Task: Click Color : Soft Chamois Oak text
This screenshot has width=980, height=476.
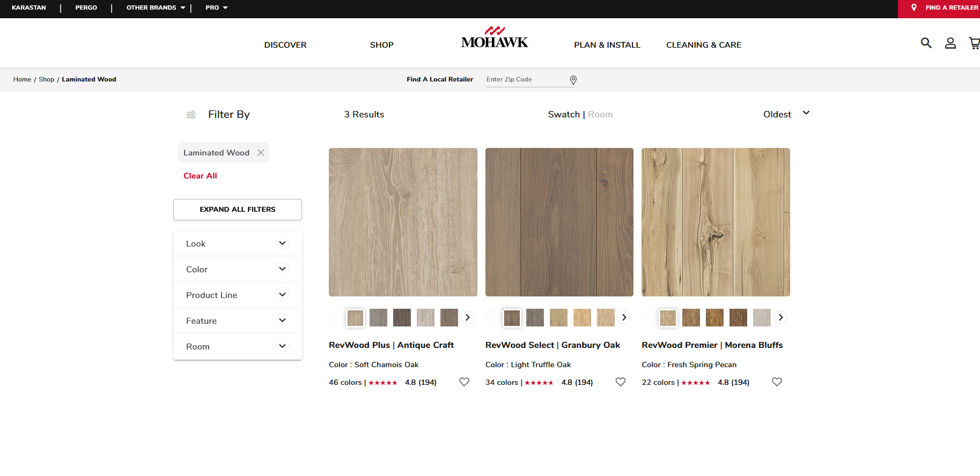Action: 374,365
